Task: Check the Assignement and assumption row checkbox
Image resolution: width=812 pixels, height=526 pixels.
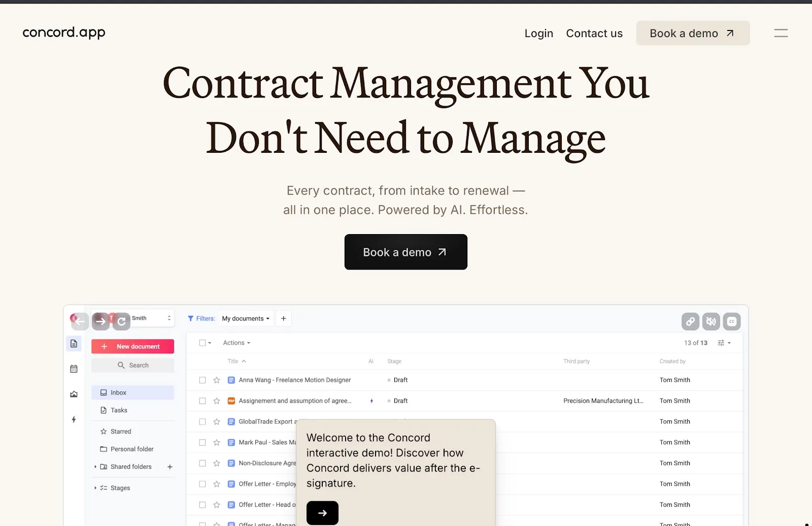Action: (x=202, y=401)
